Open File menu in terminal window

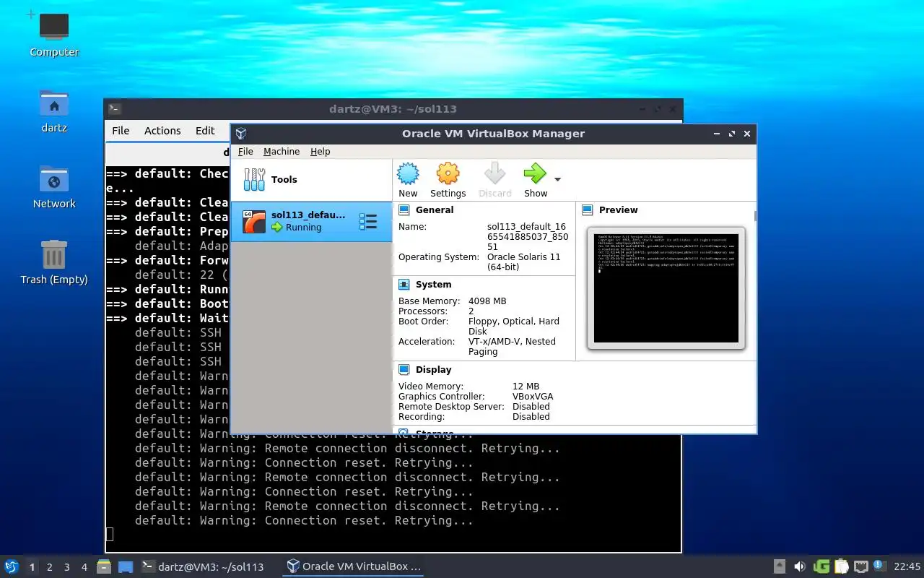click(121, 131)
